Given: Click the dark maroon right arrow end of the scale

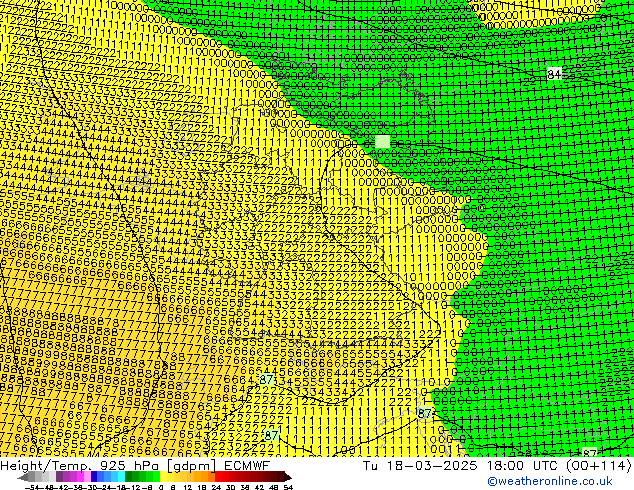Looking at the screenshot, I should [287, 477].
